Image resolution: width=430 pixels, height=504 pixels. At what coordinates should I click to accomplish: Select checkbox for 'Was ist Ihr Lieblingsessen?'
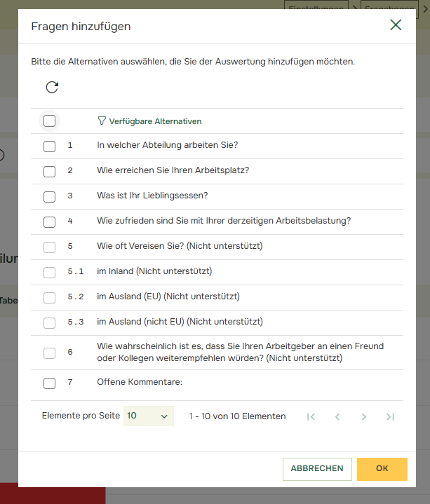pyautogui.click(x=50, y=196)
